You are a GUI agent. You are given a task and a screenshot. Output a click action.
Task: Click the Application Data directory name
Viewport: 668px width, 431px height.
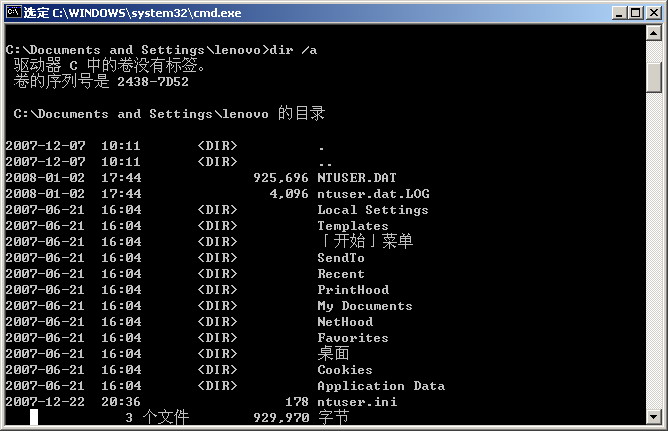coord(380,386)
